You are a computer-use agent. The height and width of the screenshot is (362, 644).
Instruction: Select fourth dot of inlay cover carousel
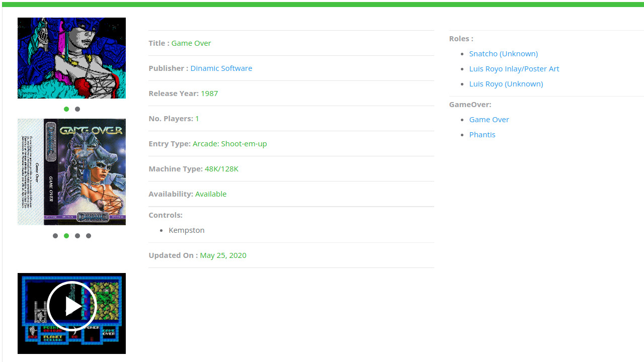pos(89,236)
